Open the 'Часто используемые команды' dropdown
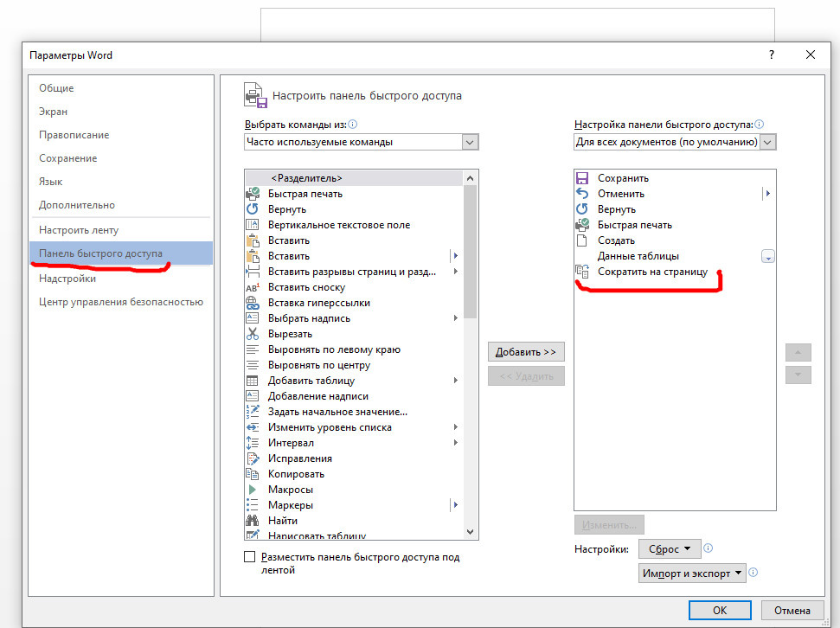The height and width of the screenshot is (628, 840). tap(470, 142)
